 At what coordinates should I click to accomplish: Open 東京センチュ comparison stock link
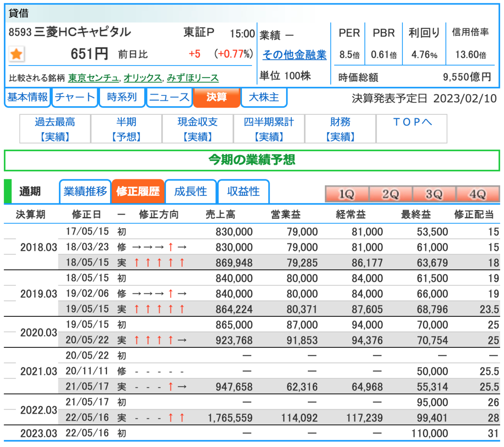(94, 78)
